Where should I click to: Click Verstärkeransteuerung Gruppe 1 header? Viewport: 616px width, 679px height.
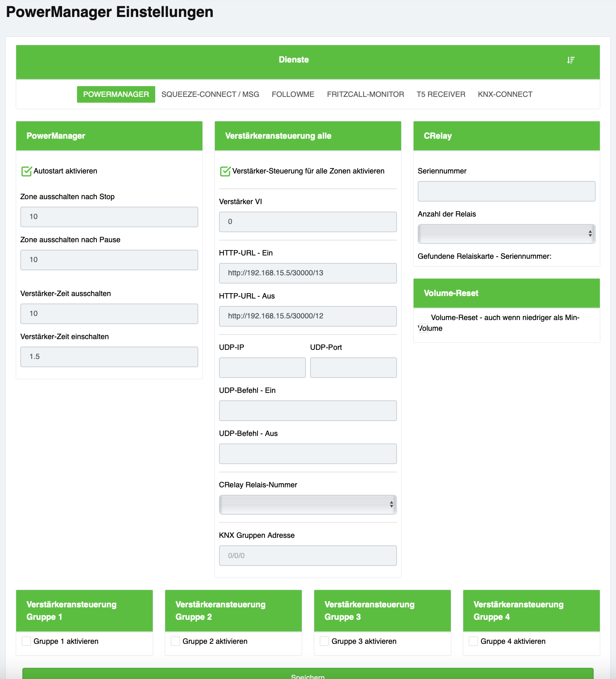click(x=84, y=611)
